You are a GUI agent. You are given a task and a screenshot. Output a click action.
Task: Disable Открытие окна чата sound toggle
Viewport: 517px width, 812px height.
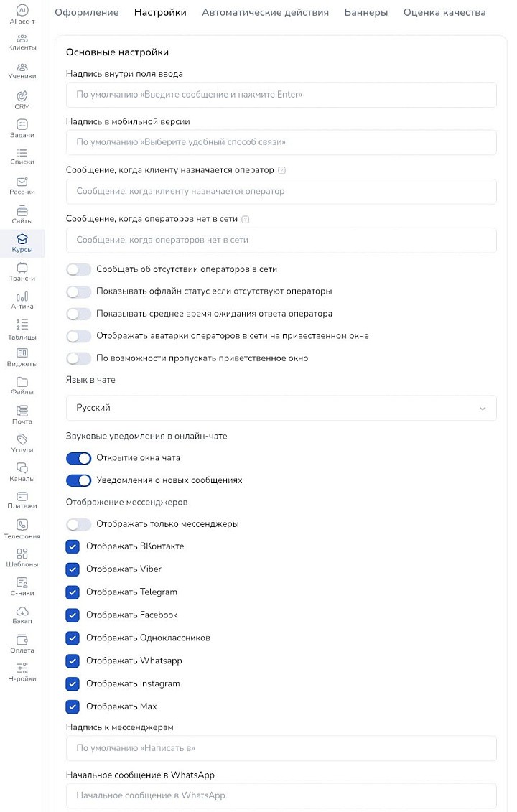(x=78, y=458)
